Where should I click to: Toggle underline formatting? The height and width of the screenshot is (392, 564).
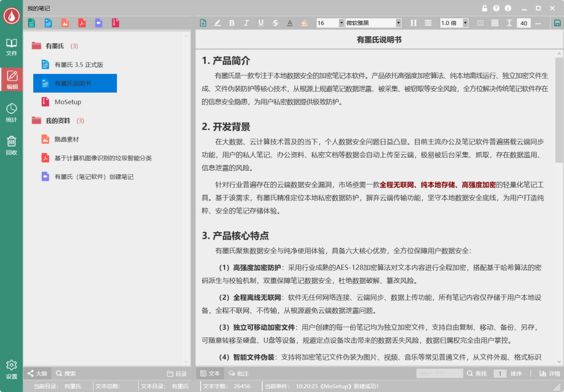tap(261, 23)
